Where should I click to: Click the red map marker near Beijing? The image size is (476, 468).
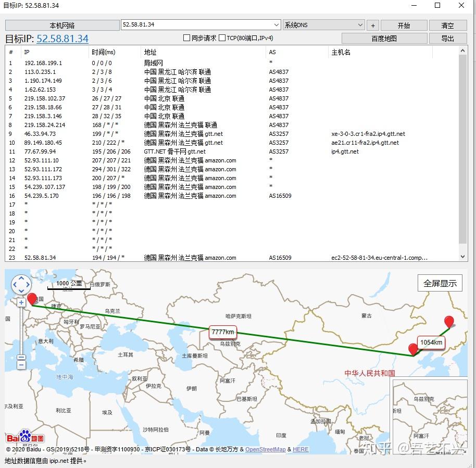pos(413,349)
